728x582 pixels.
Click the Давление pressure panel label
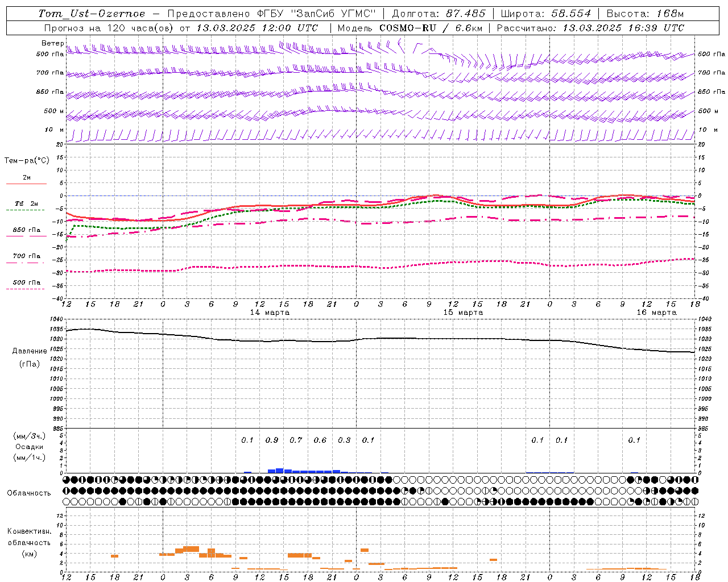point(30,351)
